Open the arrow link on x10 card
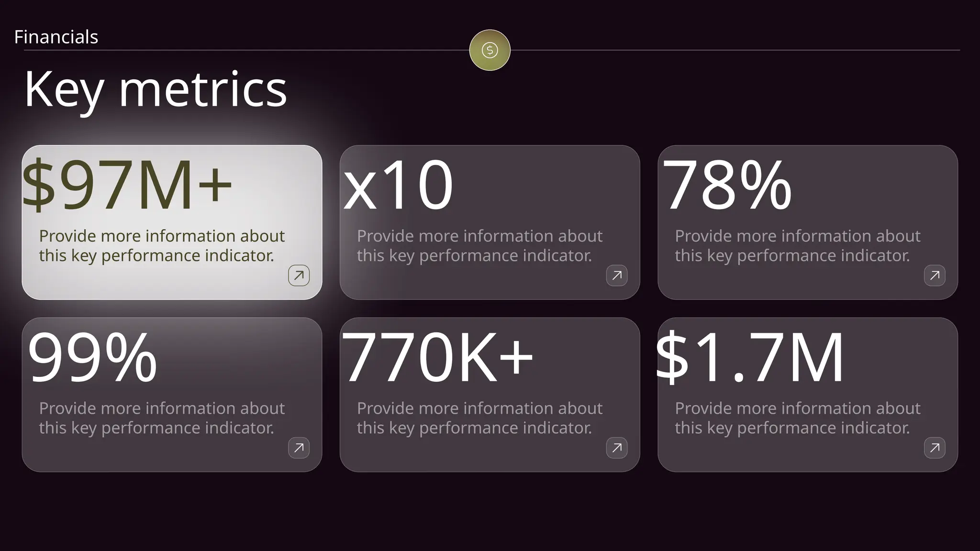Image resolution: width=980 pixels, height=551 pixels. (x=617, y=275)
